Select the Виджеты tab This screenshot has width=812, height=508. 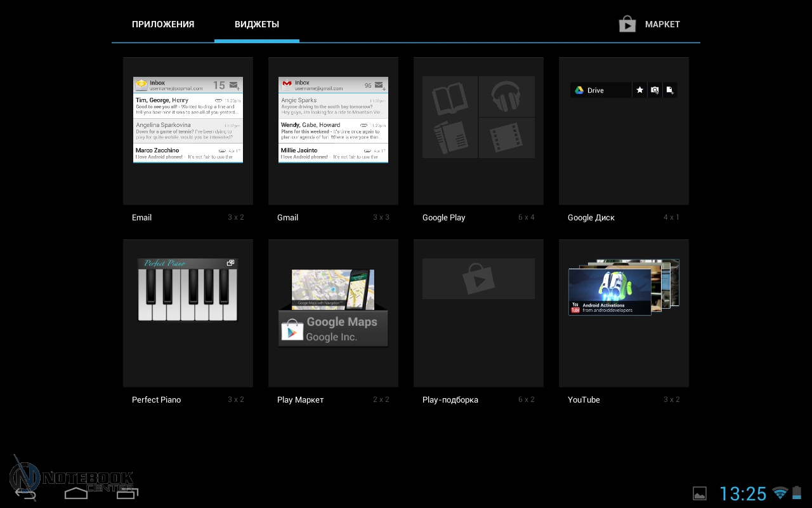coord(257,24)
